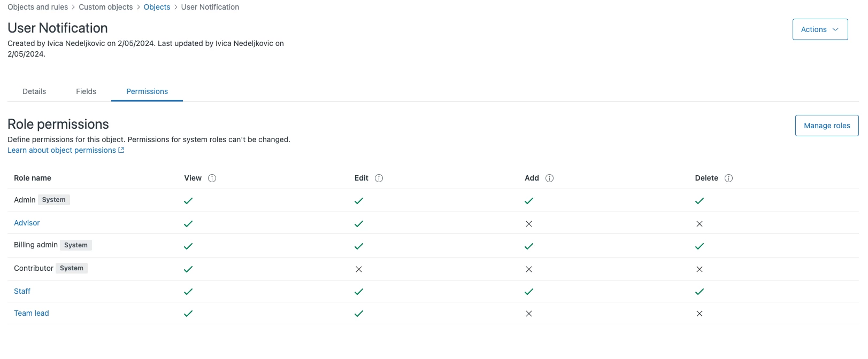The height and width of the screenshot is (359, 868).
Task: Click Contributor's Edit permission cross icon
Action: (x=359, y=269)
